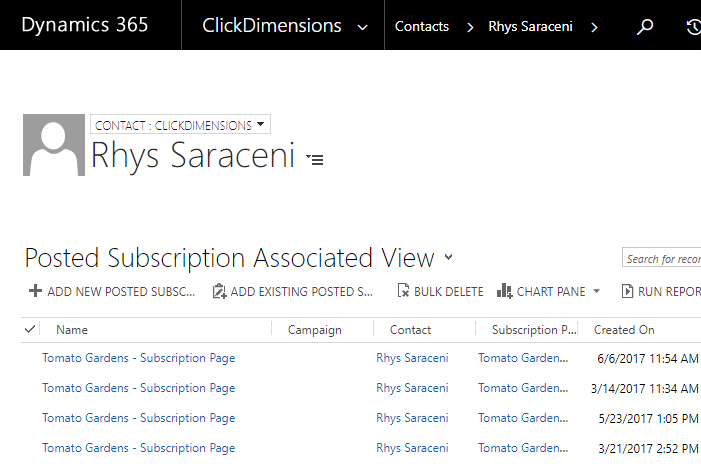
Task: Open Tomato Gardens subscription created 6/6/2017
Action: [x=139, y=358]
